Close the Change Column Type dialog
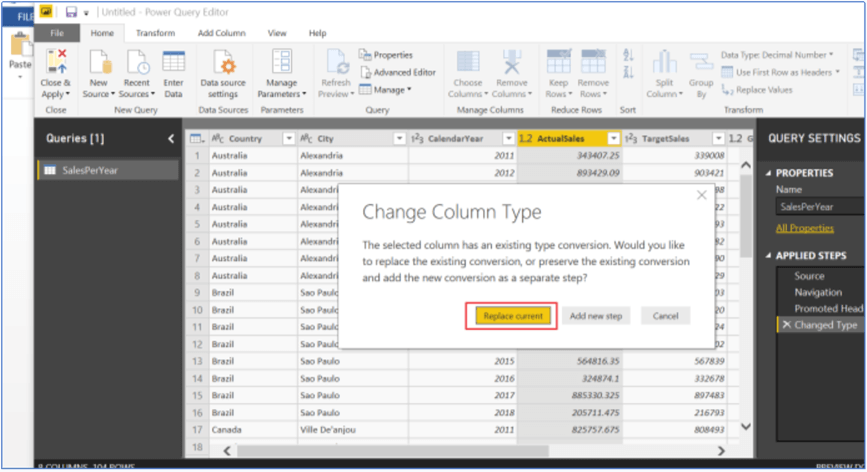 [x=701, y=196]
